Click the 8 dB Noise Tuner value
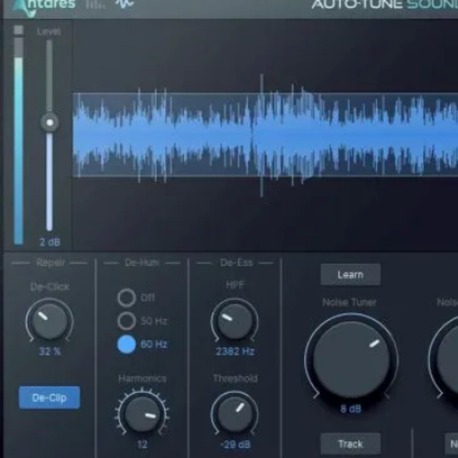 click(x=351, y=409)
